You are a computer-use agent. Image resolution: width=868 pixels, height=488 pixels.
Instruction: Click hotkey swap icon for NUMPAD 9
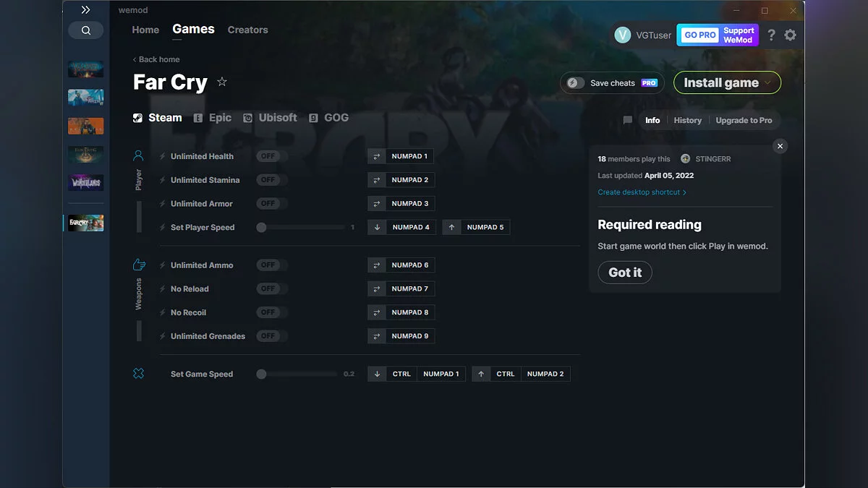[377, 336]
